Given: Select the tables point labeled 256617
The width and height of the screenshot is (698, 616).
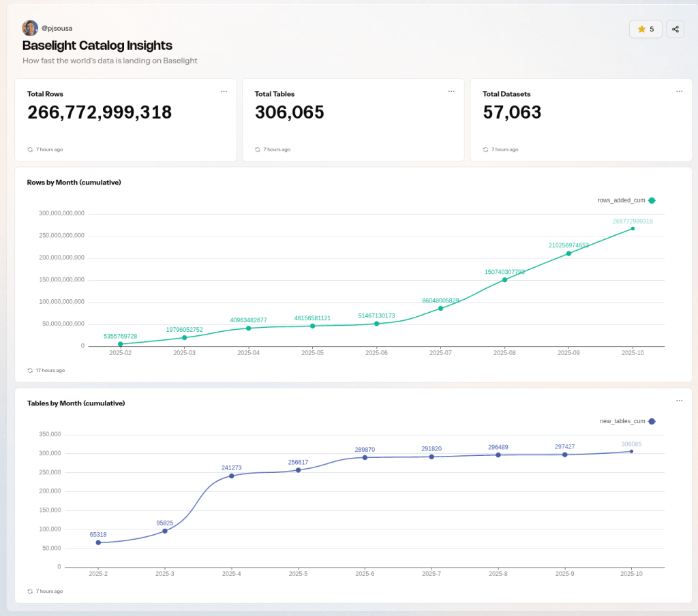Looking at the screenshot, I should point(299,470).
